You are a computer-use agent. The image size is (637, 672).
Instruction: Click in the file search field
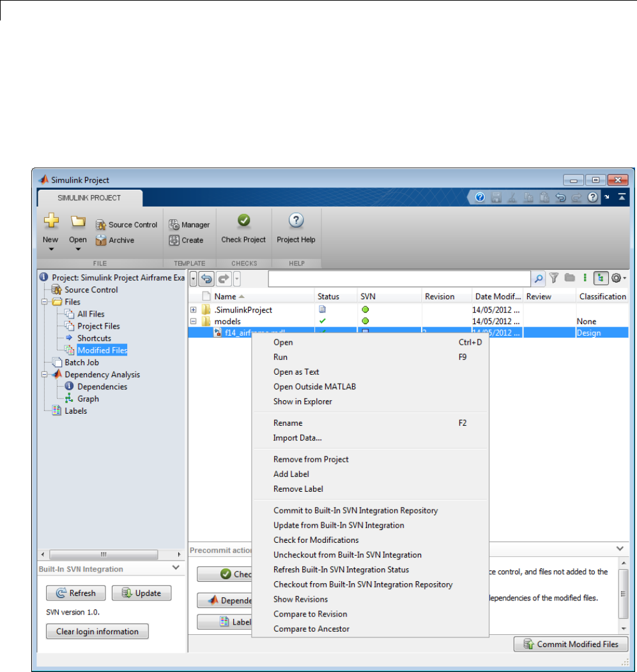(399, 279)
